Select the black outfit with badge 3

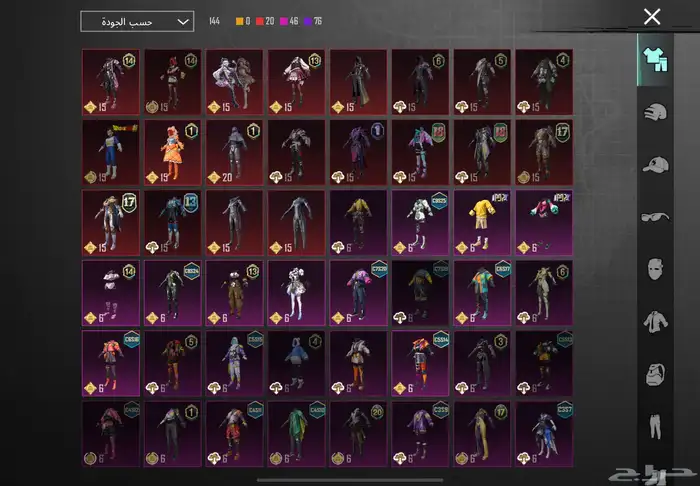click(x=482, y=363)
